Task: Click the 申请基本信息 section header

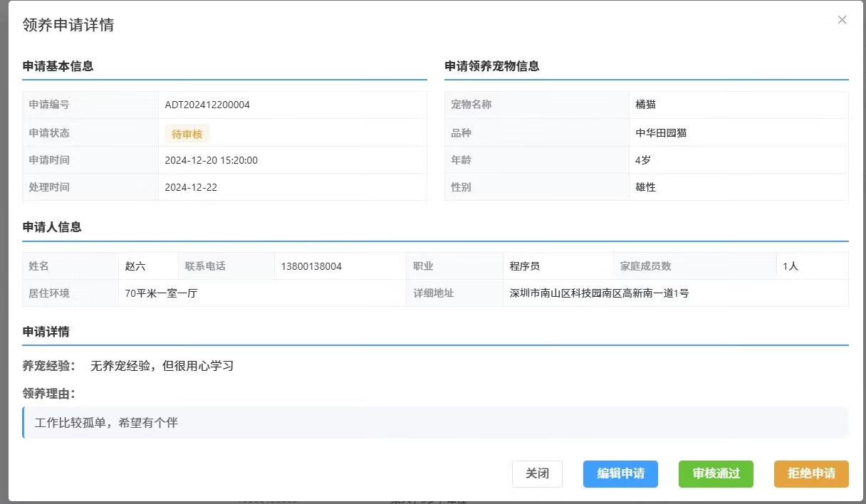Action: [56, 66]
